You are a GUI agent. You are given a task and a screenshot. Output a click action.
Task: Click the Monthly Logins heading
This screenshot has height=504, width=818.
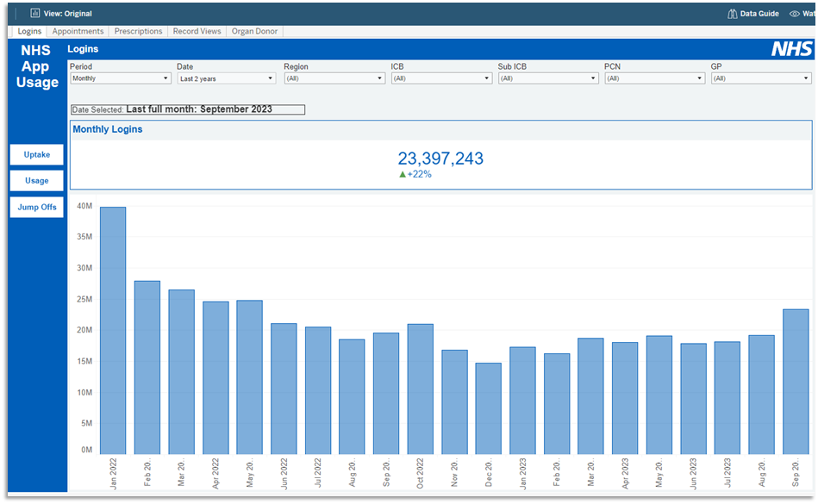point(108,129)
